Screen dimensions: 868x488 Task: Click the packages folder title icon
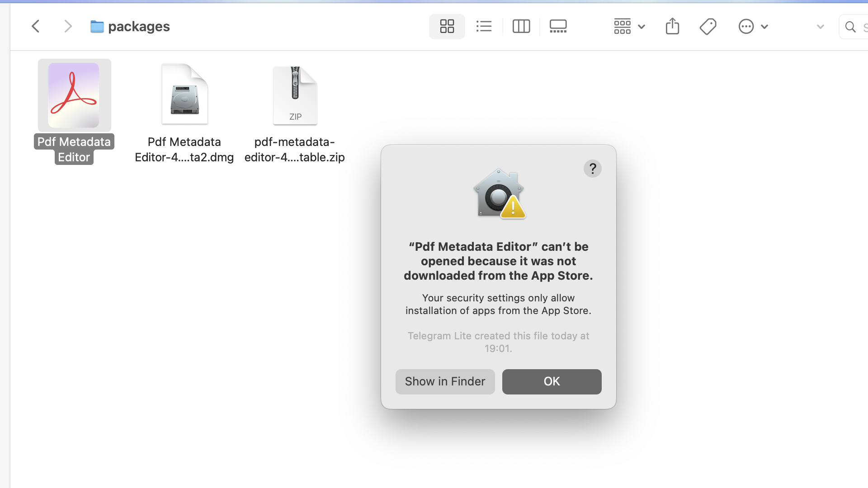pyautogui.click(x=97, y=27)
